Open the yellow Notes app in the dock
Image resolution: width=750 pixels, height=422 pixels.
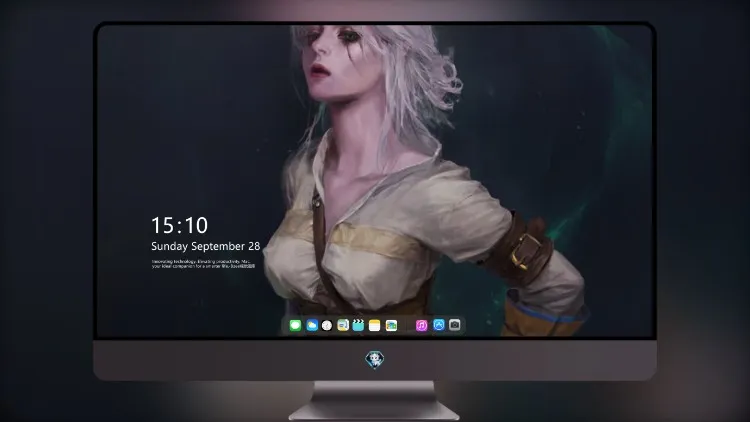click(375, 325)
